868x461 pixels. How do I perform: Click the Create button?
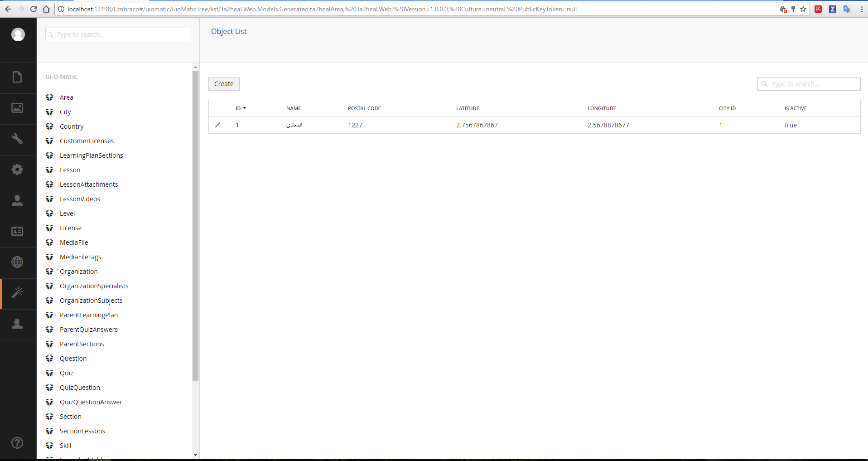coord(224,84)
